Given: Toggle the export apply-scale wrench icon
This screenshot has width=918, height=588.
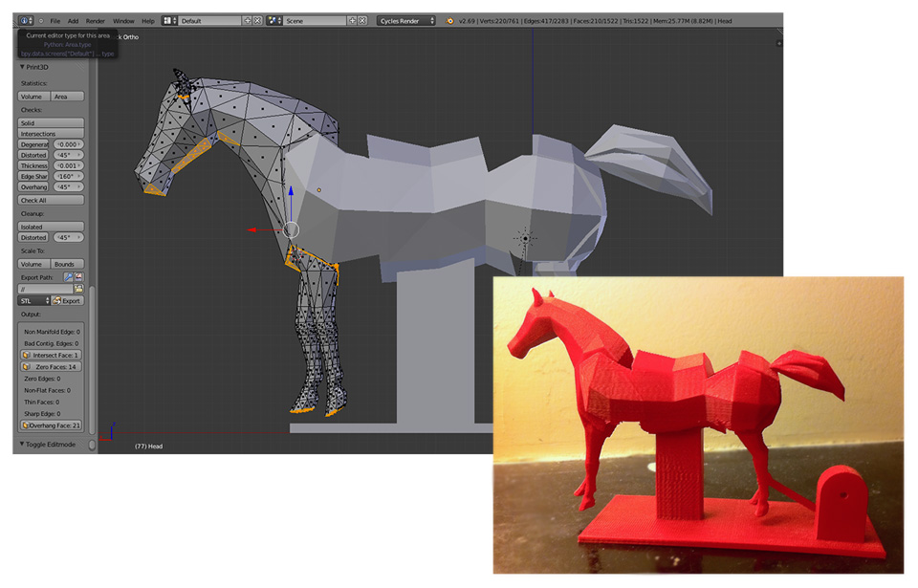Looking at the screenshot, I should [x=69, y=277].
